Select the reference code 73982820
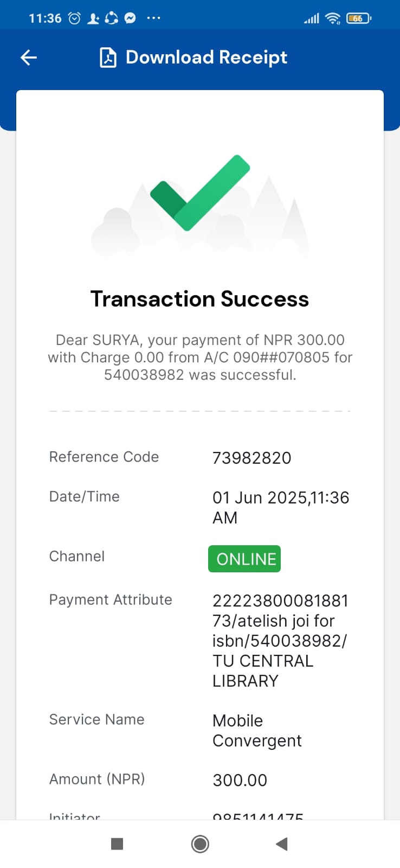Image resolution: width=400 pixels, height=868 pixels. pyautogui.click(x=251, y=458)
